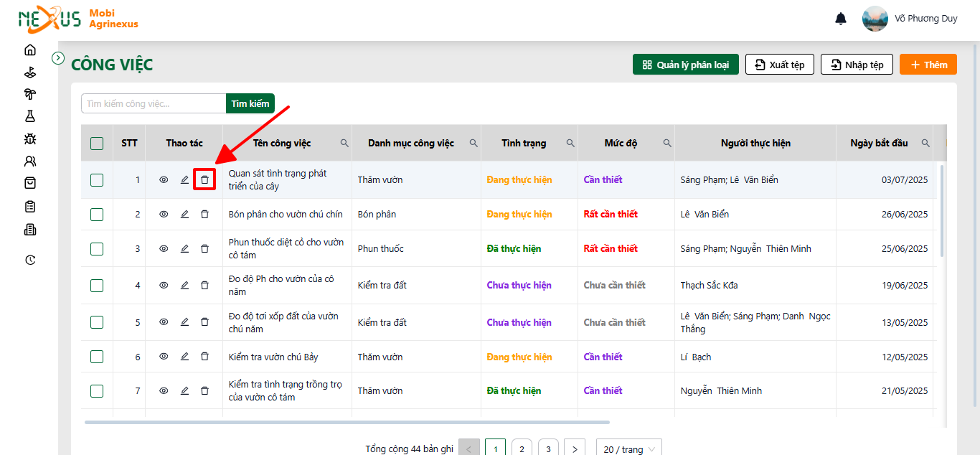Click the user avatar picture
The image size is (980, 455).
875,19
